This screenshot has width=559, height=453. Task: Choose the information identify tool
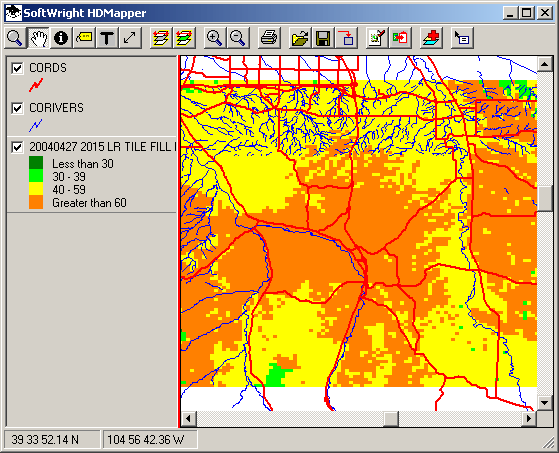pyautogui.click(x=61, y=38)
